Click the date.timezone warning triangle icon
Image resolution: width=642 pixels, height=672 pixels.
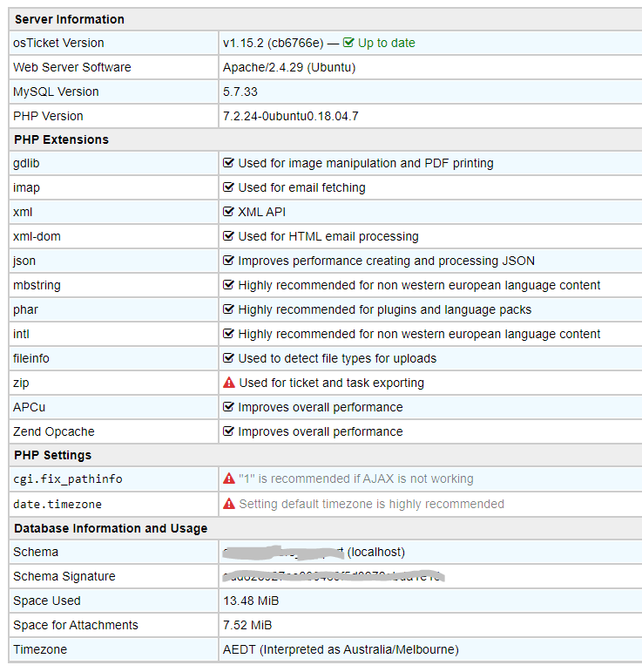[229, 503]
